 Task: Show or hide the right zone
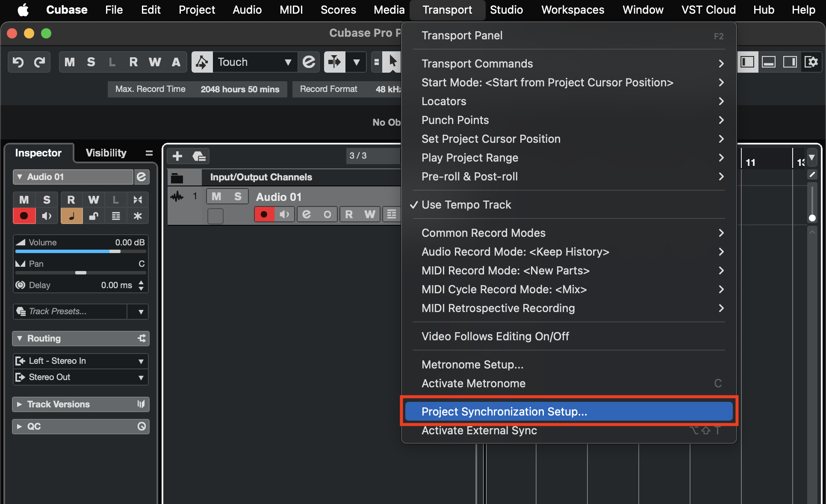[790, 62]
